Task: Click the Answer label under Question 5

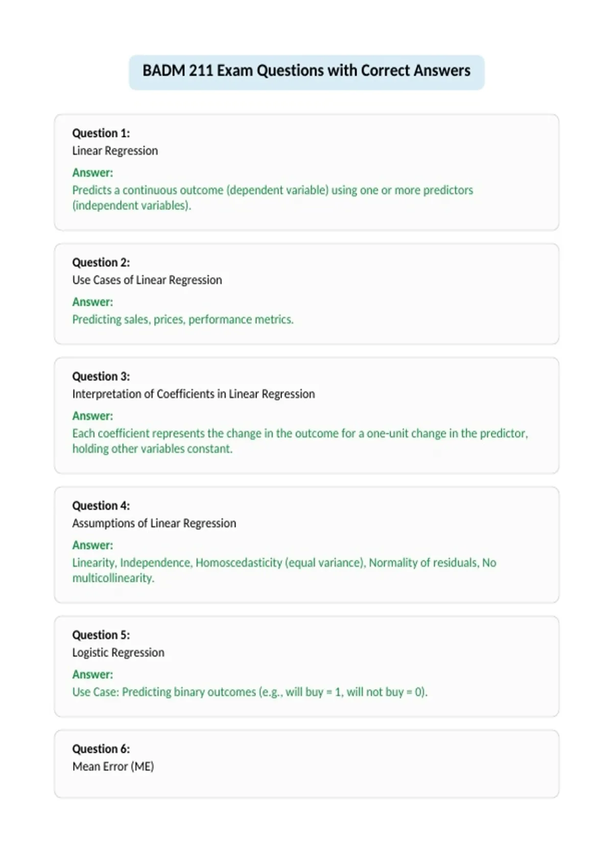Action: pyautogui.click(x=92, y=674)
